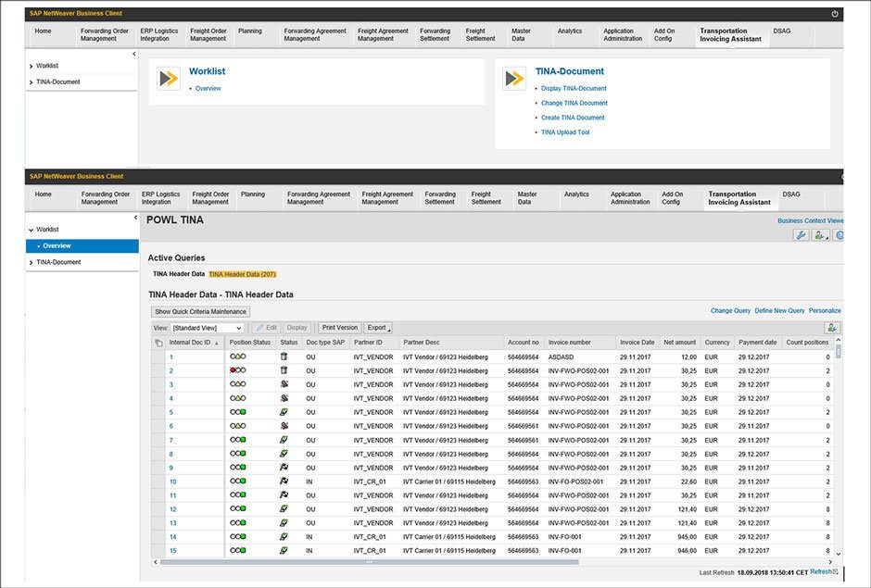Open Planning tab in upper window

coord(250,31)
